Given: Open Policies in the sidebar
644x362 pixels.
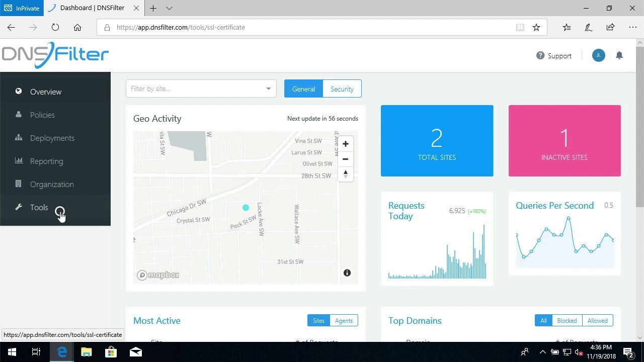Looking at the screenshot, I should pos(42,115).
